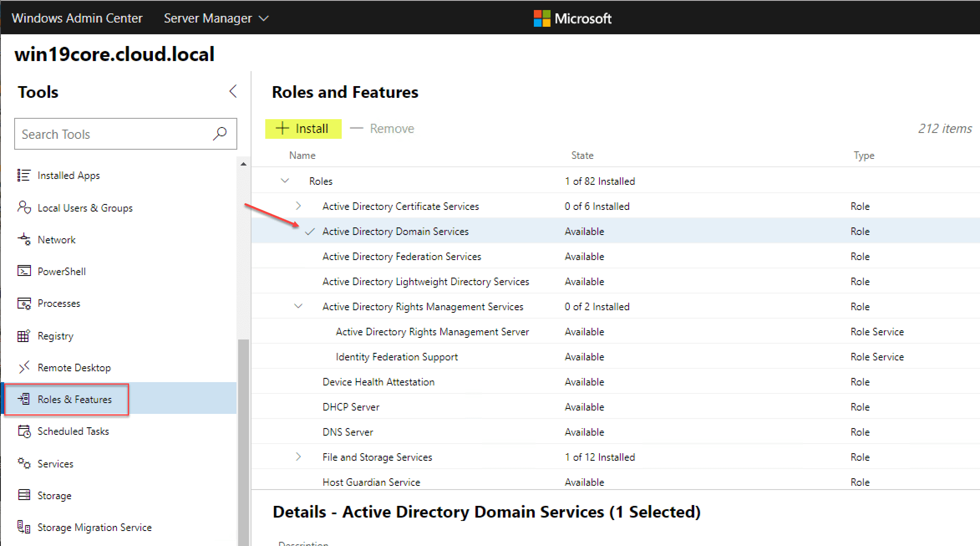980x546 pixels.
Task: Open the PowerShell console icon
Action: tap(24, 271)
